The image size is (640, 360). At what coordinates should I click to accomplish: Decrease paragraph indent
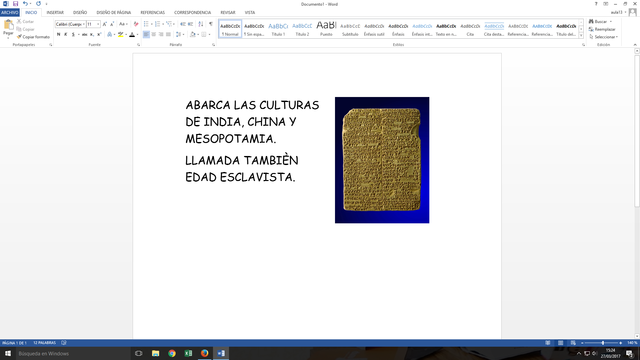(183, 24)
